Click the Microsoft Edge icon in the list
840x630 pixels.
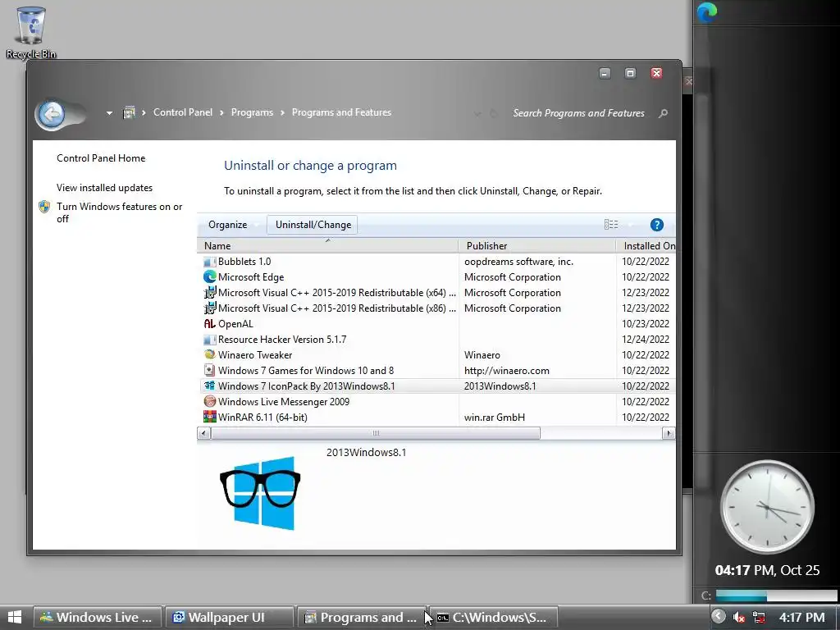[209, 277]
